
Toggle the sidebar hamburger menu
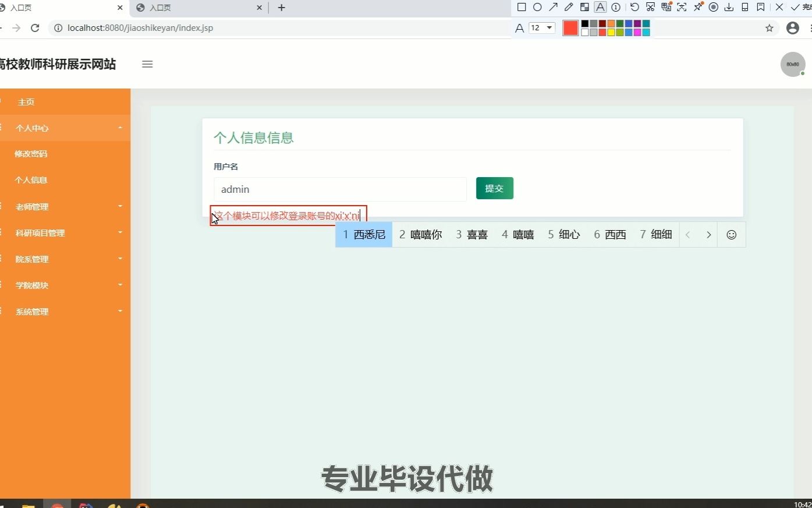[x=147, y=64]
